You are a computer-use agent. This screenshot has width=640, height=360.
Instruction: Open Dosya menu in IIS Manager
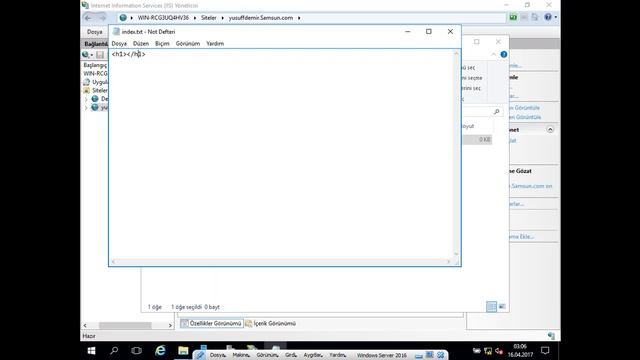coord(95,31)
